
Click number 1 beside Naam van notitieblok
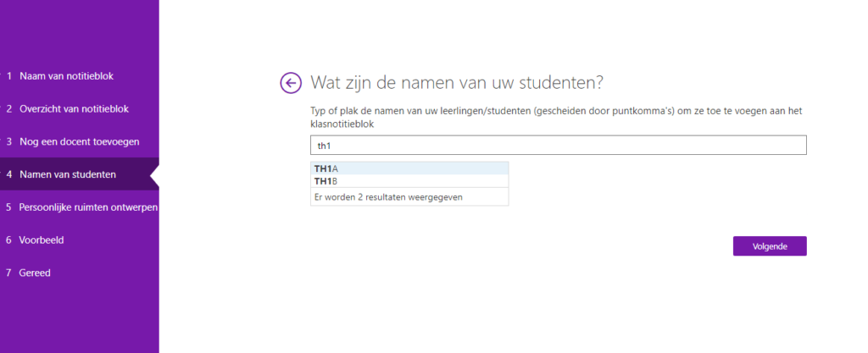[9, 76]
